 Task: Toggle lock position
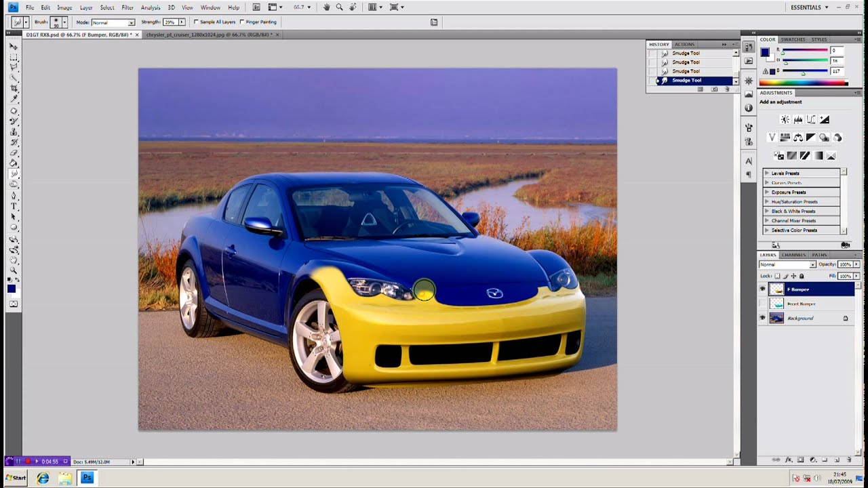[793, 276]
